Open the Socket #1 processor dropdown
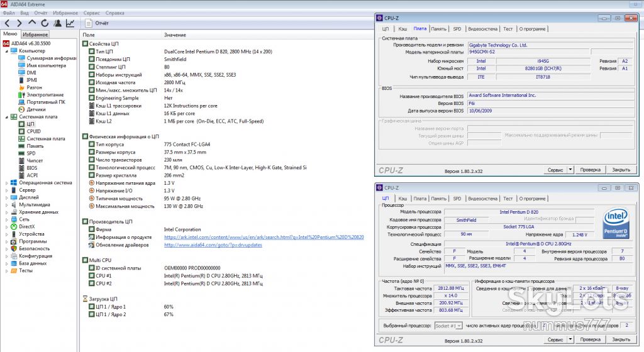 click(448, 326)
